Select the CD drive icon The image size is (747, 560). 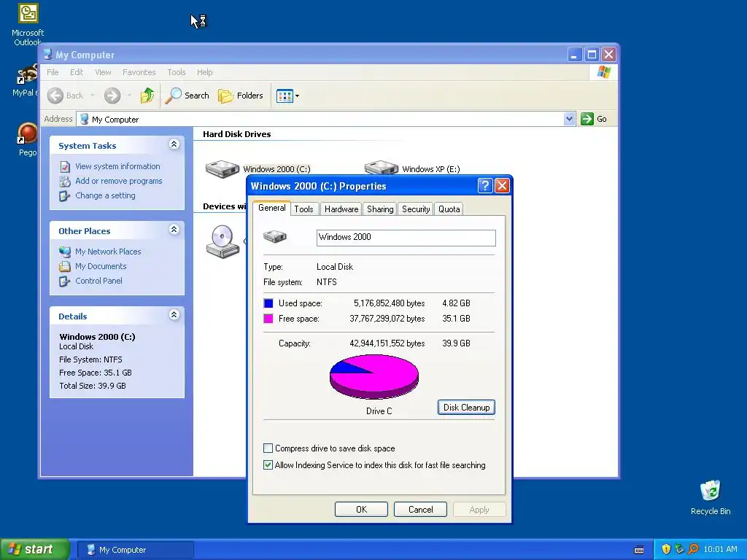point(222,241)
